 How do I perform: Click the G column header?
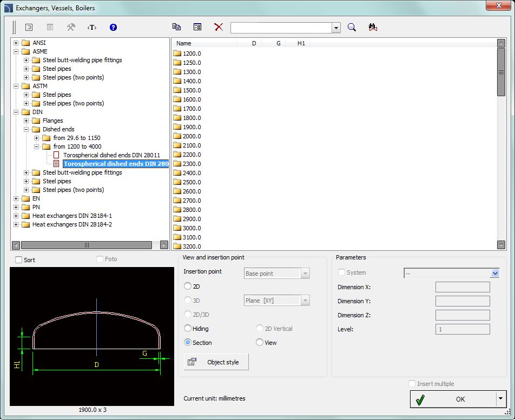278,43
